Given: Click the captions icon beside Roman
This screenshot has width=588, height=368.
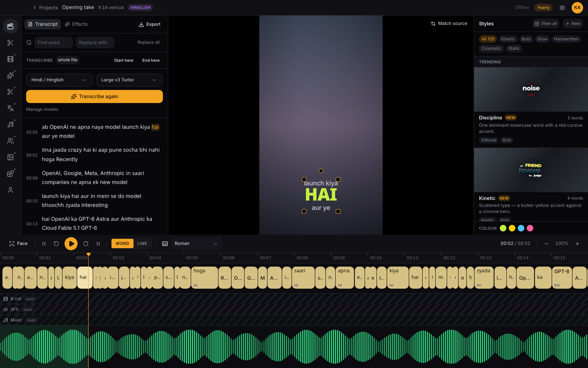Looking at the screenshot, I should click(x=165, y=244).
